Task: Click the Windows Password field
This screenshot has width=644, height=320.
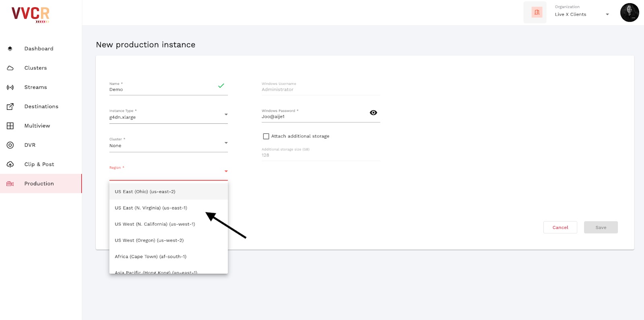Action: pos(321,115)
